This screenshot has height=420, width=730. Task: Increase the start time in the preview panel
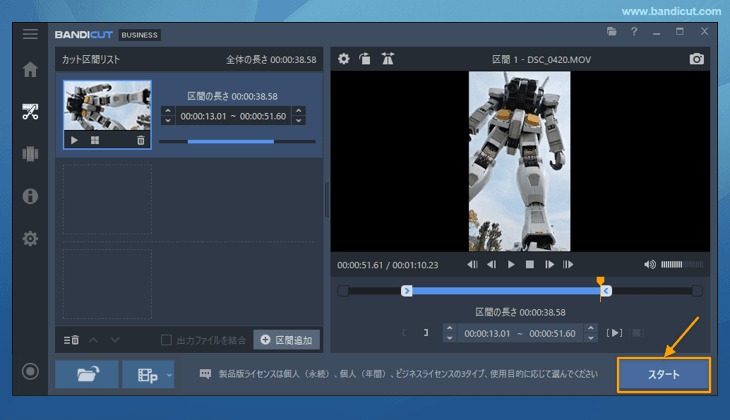click(449, 328)
